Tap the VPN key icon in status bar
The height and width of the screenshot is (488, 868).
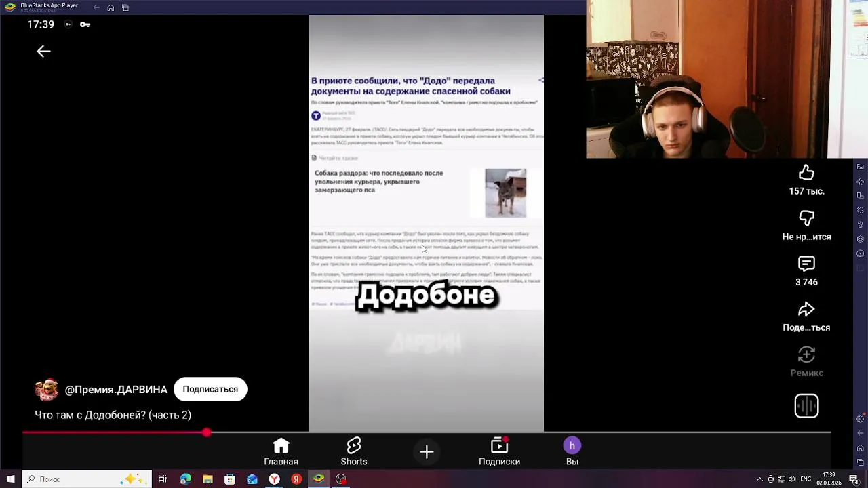[85, 24]
